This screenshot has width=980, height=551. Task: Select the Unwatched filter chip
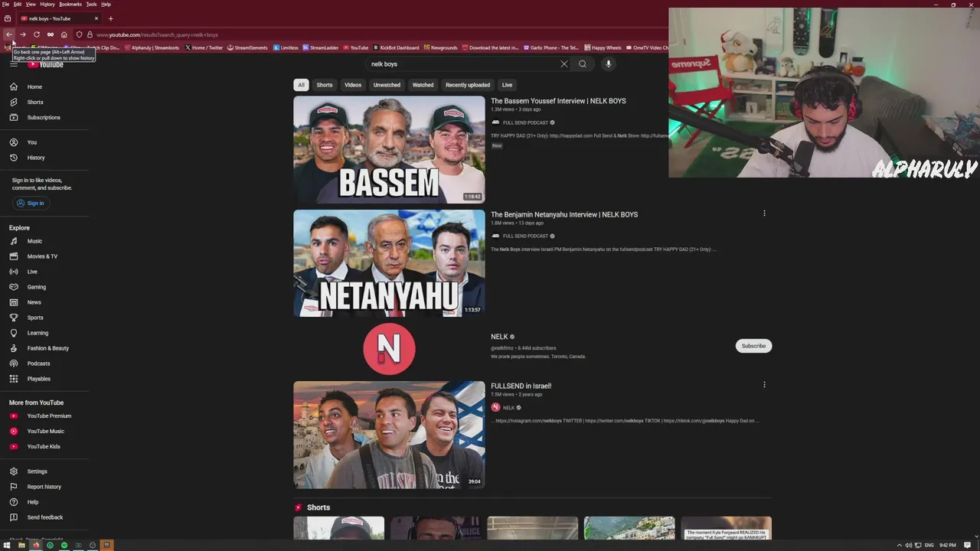point(387,85)
